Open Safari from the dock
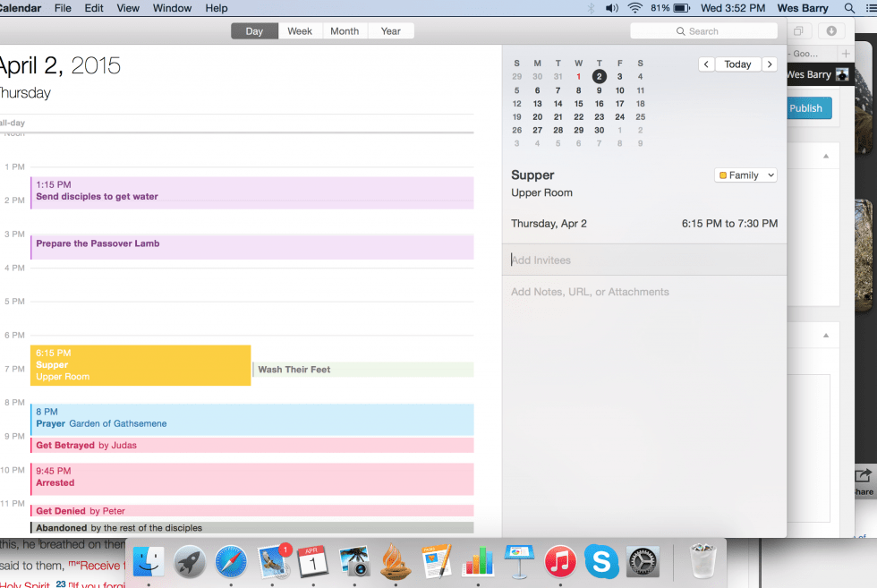877x588 pixels. tap(231, 562)
